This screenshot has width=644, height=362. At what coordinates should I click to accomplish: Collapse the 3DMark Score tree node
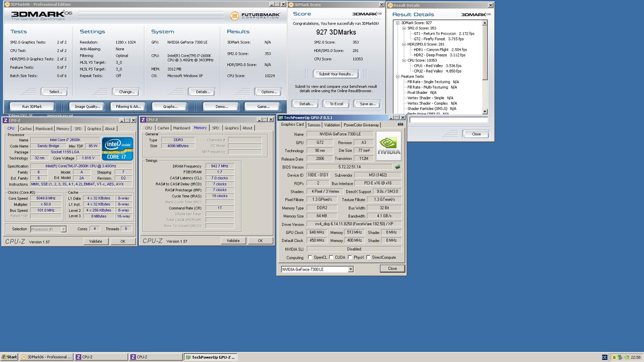pos(398,23)
